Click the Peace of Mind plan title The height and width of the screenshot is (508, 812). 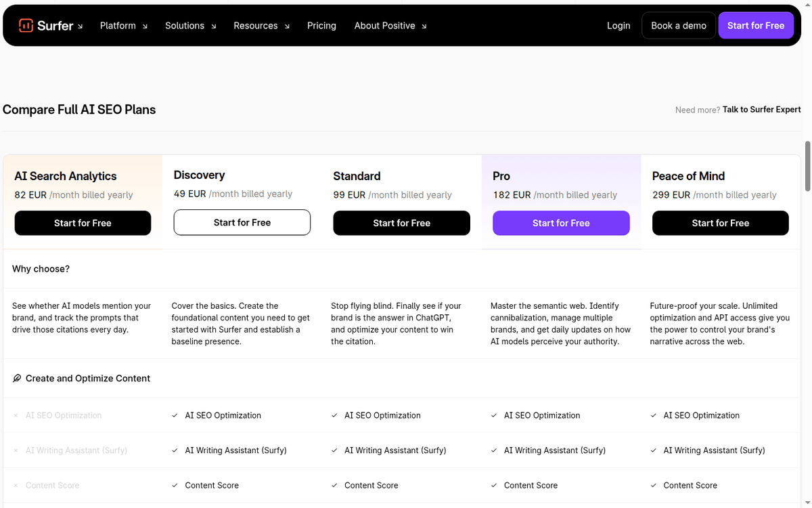click(688, 176)
